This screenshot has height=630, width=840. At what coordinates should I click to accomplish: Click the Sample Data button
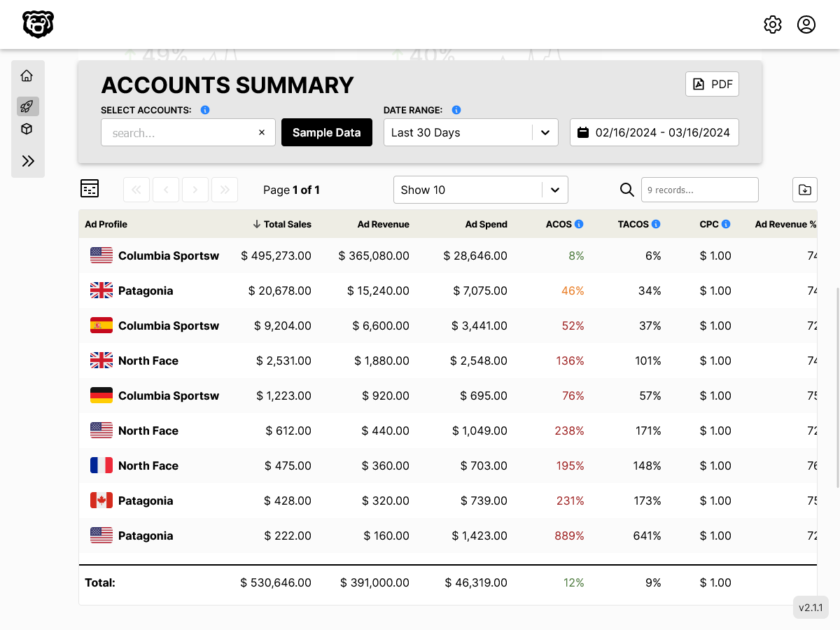point(326,132)
